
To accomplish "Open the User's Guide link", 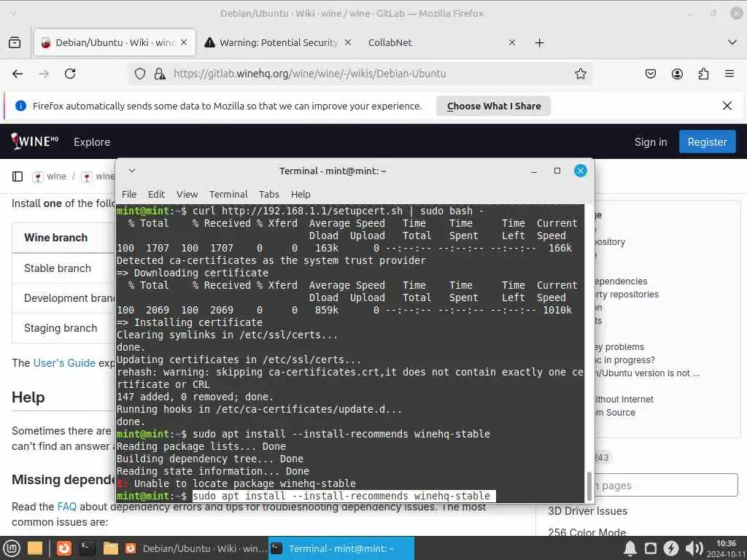I will (64, 363).
